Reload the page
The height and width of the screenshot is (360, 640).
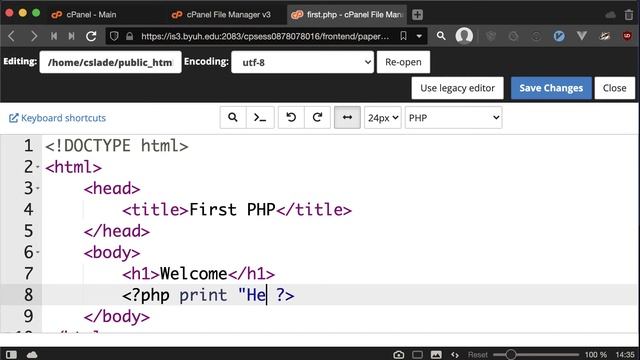[x=91, y=36]
